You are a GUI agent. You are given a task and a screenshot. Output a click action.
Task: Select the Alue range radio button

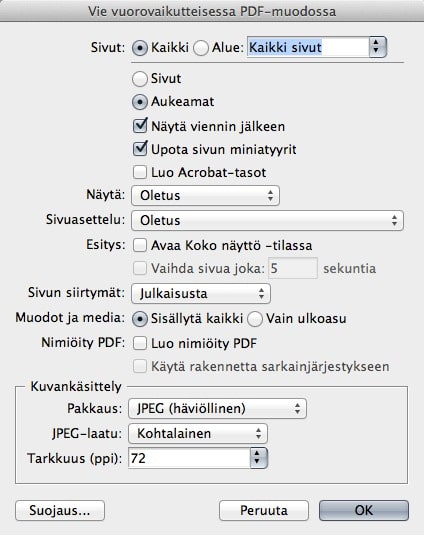click(201, 48)
